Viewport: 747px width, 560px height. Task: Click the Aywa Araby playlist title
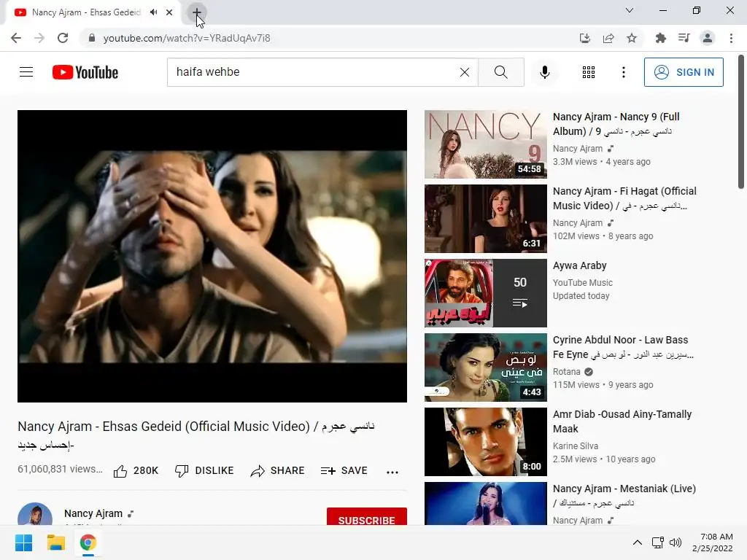click(579, 265)
